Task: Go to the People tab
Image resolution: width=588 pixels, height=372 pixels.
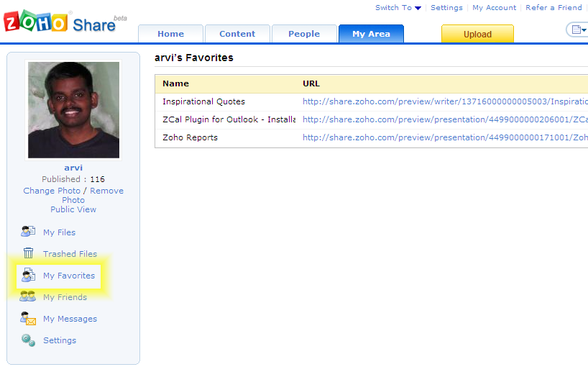Action: pos(304,34)
